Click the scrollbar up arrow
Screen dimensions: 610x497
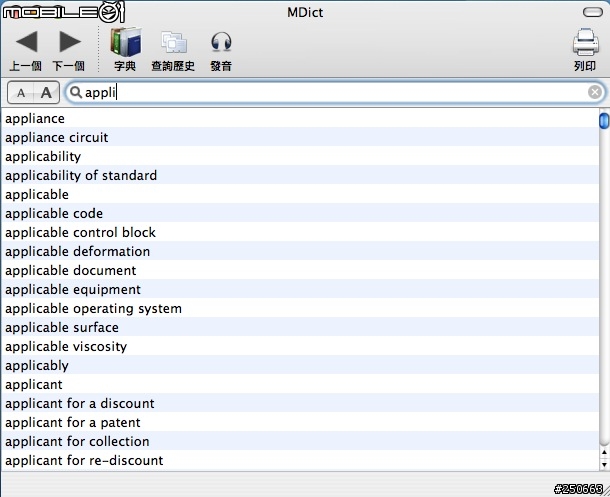pyautogui.click(x=604, y=452)
